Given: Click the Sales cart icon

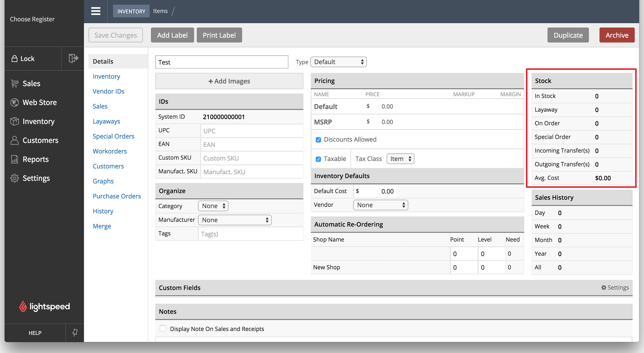Looking at the screenshot, I should pos(15,83).
